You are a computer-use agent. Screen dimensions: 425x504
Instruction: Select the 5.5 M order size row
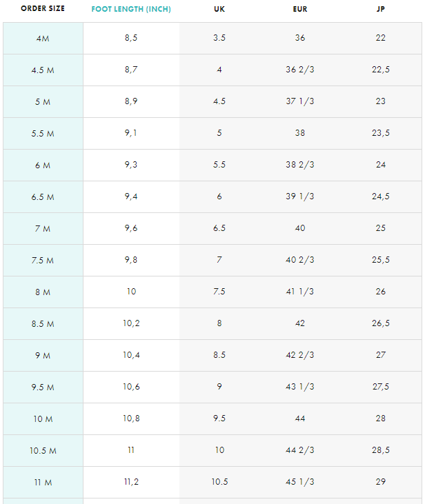pos(212,133)
